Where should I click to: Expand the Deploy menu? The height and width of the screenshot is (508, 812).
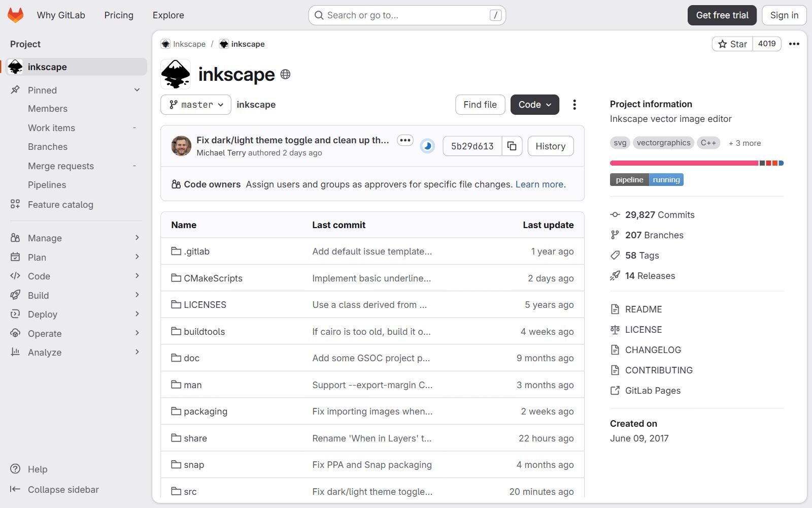point(76,314)
